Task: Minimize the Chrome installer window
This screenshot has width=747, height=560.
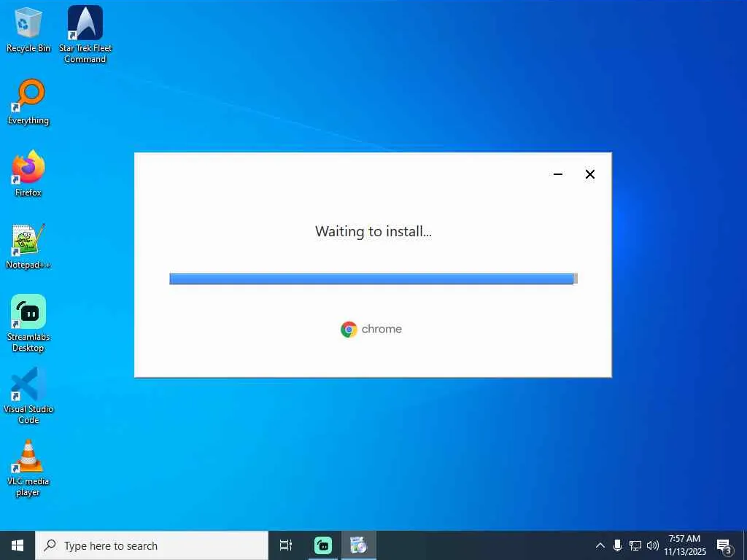Action: click(x=558, y=174)
